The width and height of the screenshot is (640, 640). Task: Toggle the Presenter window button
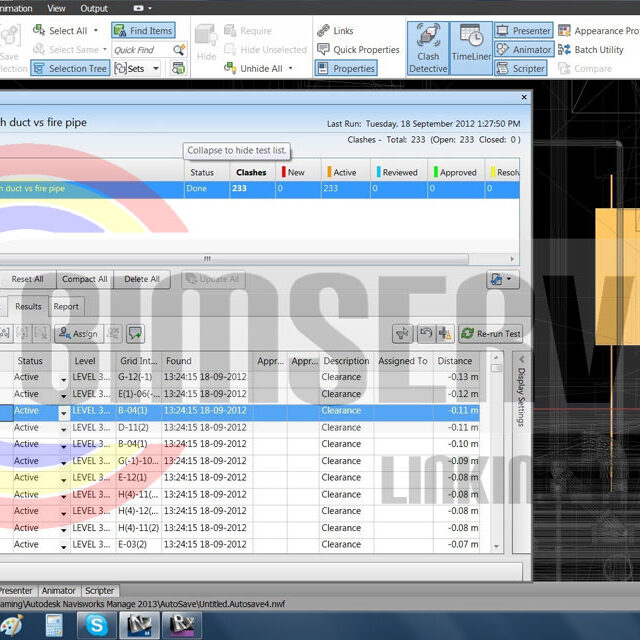522,31
